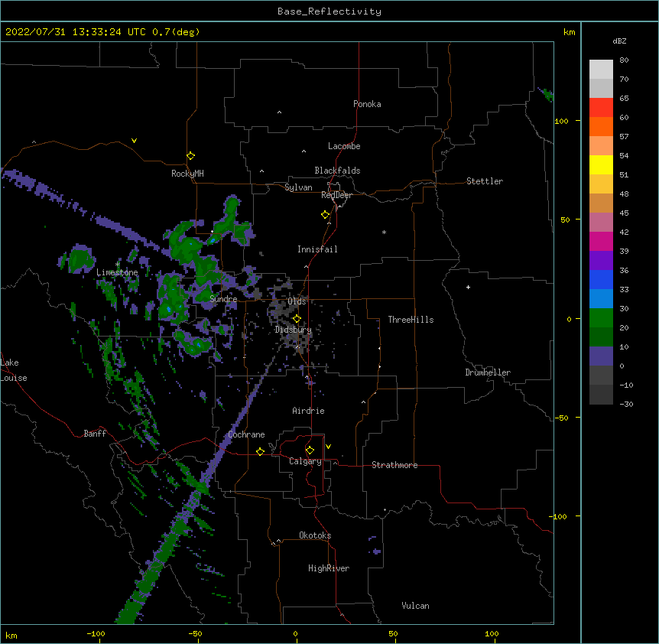Select the Innisfail label
The height and width of the screenshot is (644, 659).
pos(317,249)
